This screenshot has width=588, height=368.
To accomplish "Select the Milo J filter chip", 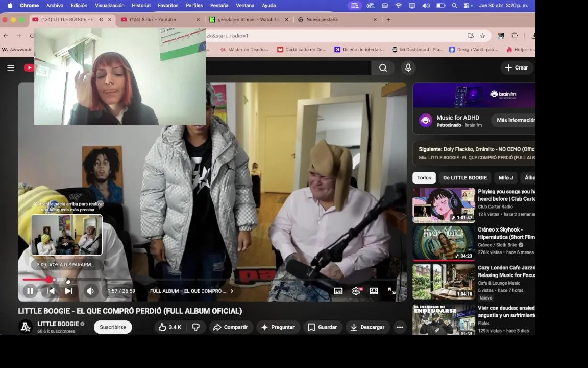I will [x=505, y=178].
